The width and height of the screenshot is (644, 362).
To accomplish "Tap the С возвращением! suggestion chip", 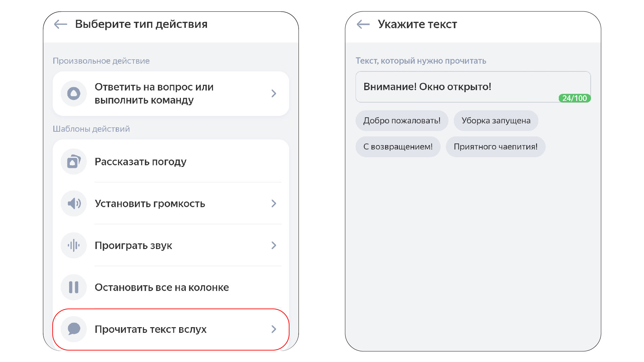I will (x=398, y=147).
